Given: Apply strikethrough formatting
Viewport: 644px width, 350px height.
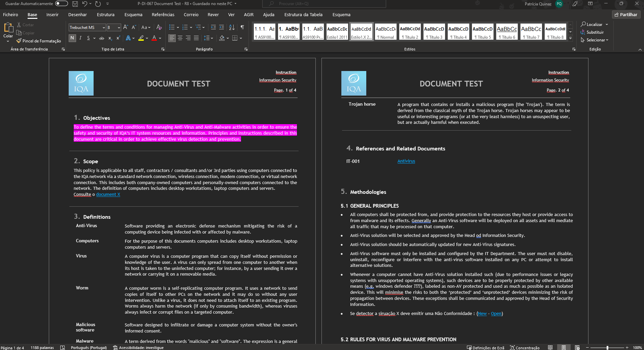Looking at the screenshot, I should click(102, 38).
